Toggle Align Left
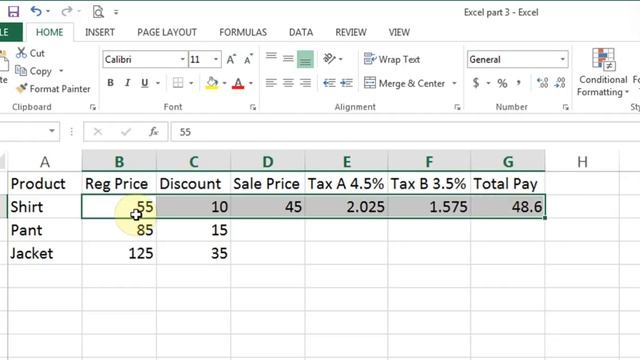 pos(271,83)
